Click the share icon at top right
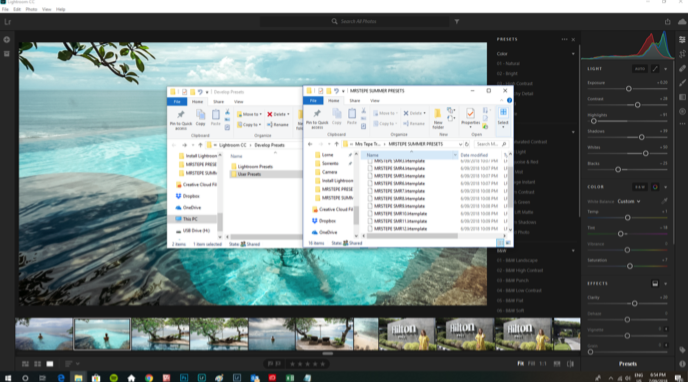Viewport: 688px width, 382px height. coord(667,21)
